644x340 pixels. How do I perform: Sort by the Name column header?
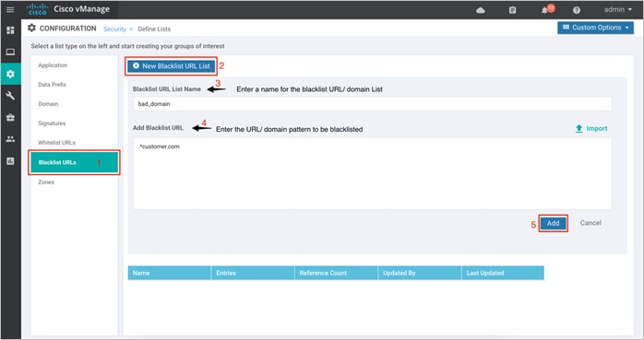[169, 273]
